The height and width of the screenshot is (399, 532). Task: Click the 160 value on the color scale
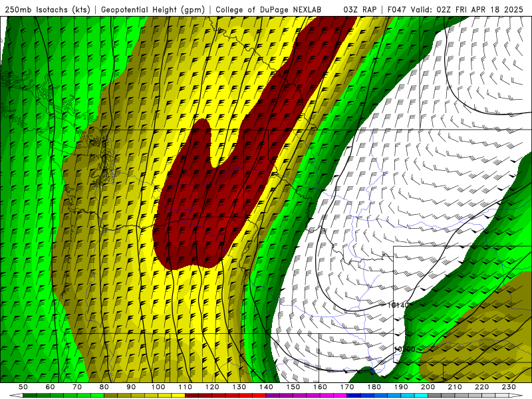tap(320, 387)
